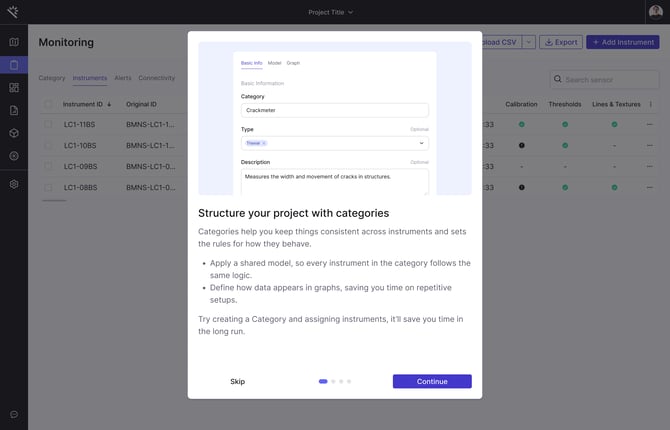Click LC1-10BS calibration dark warning dot
670x430 pixels.
point(522,145)
